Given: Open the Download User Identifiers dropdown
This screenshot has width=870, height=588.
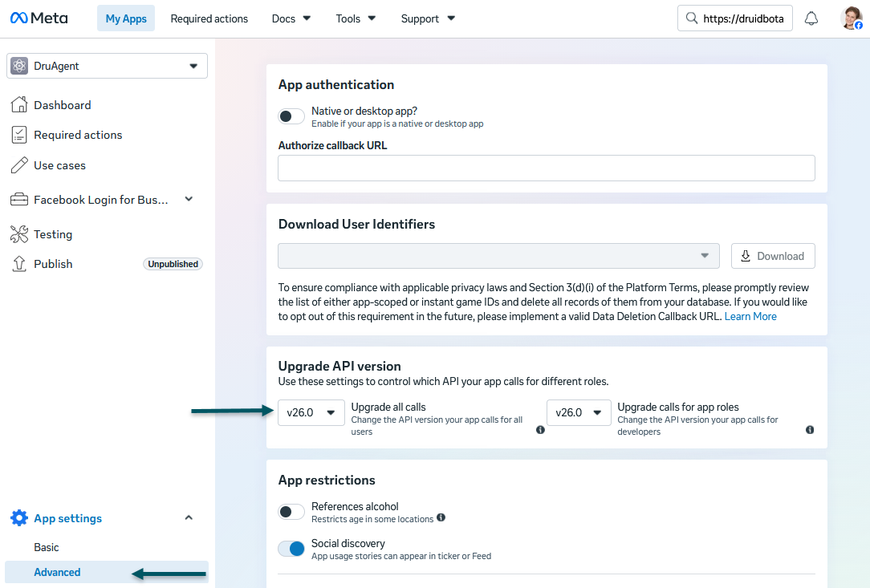Looking at the screenshot, I should click(499, 256).
